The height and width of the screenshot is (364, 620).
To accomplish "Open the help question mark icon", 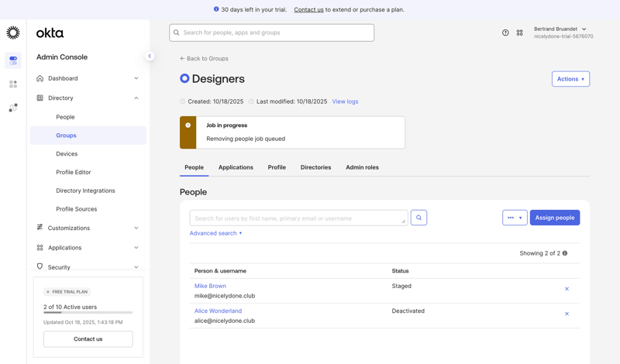I will tap(505, 33).
